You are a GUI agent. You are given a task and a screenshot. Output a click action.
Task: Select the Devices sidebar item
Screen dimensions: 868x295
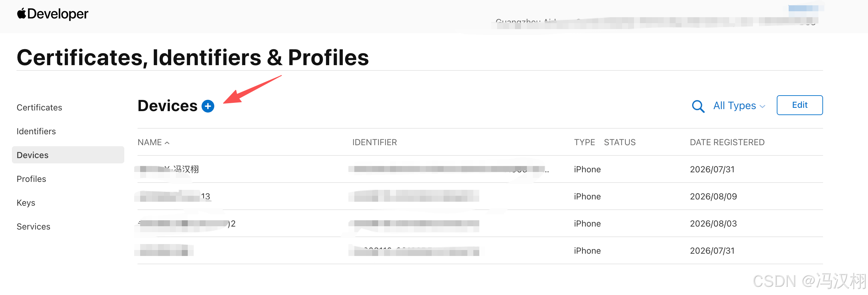(x=68, y=155)
